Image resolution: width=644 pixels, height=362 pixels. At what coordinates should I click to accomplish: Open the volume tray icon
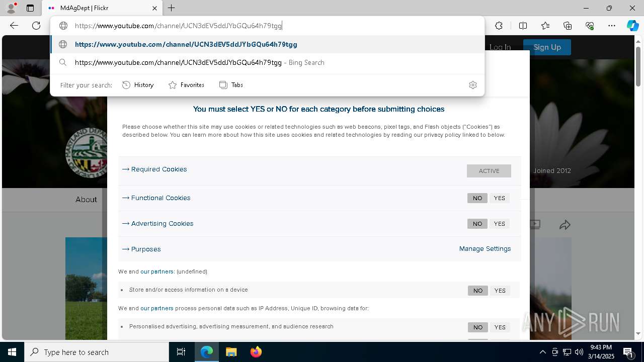pyautogui.click(x=579, y=352)
